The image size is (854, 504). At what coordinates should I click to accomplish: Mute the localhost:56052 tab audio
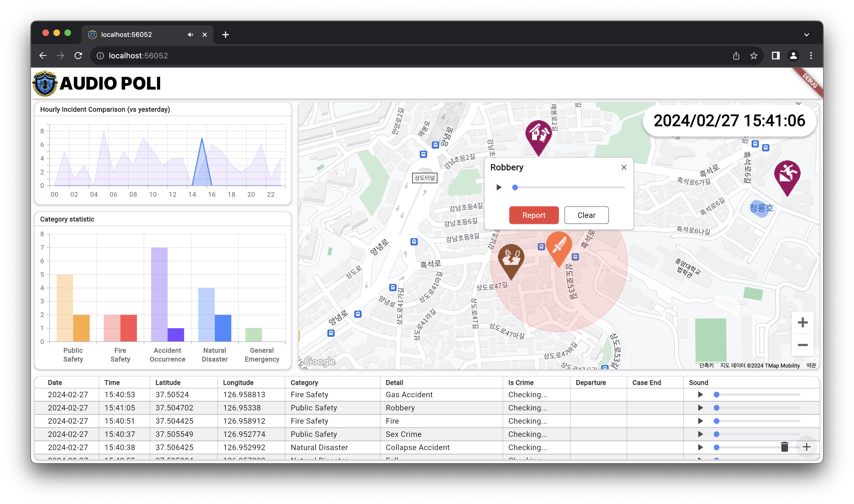190,35
